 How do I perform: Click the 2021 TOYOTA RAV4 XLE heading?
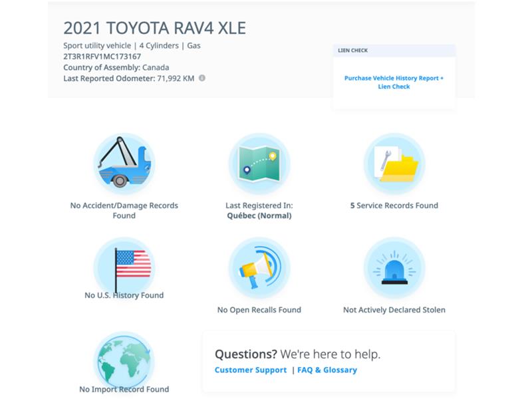(155, 28)
